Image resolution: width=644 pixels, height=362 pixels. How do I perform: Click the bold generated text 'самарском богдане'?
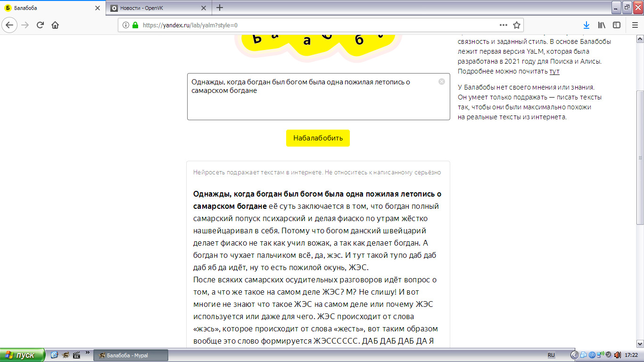tap(230, 206)
